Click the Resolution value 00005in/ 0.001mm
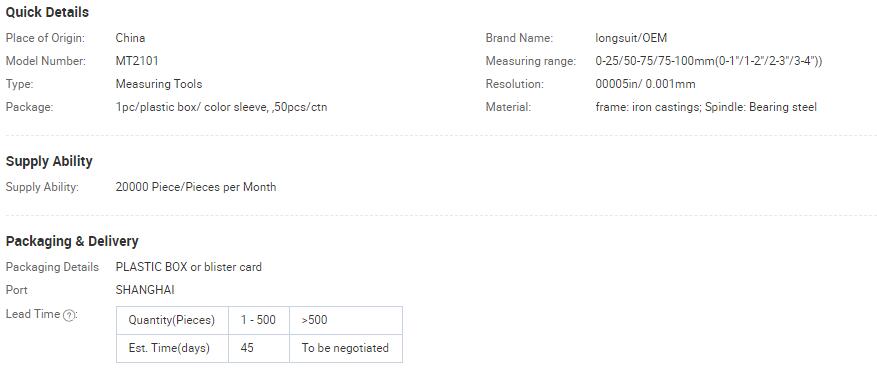This screenshot has width=877, height=382. pyautogui.click(x=645, y=84)
